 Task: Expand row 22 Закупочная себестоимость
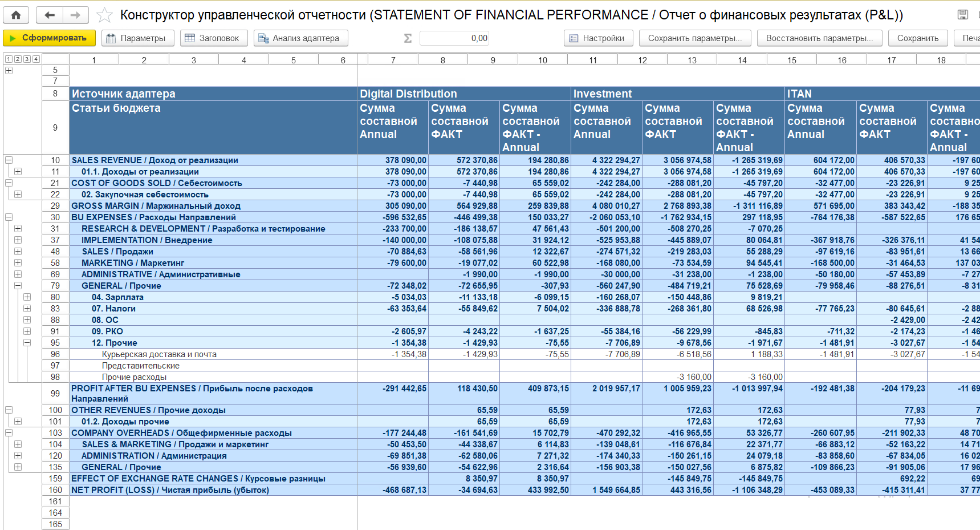click(x=18, y=195)
